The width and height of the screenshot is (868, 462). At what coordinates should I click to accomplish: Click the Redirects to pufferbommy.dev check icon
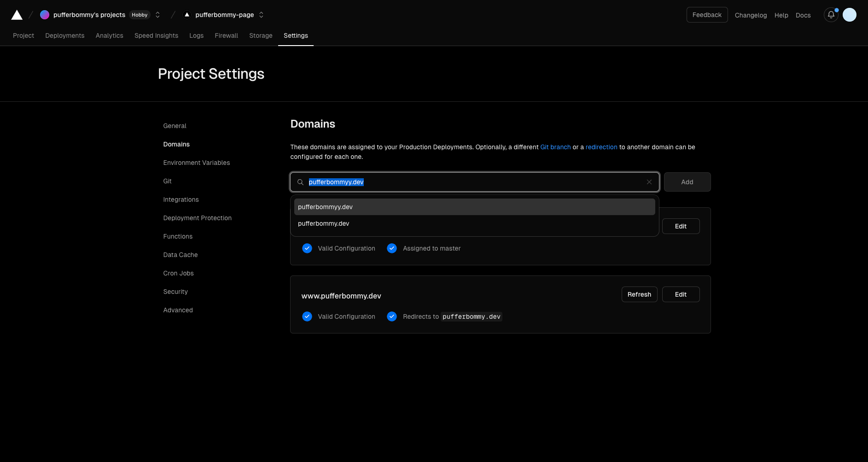pos(392,316)
